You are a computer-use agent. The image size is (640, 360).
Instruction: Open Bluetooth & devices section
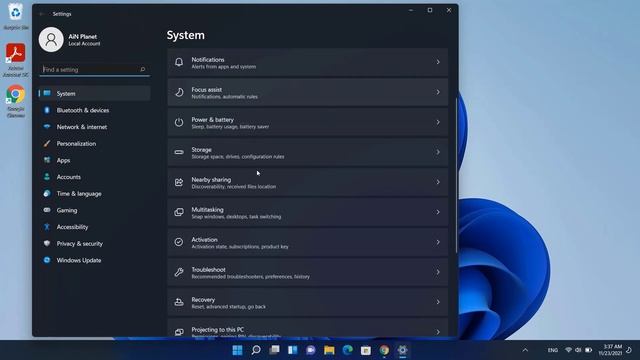(95, 110)
